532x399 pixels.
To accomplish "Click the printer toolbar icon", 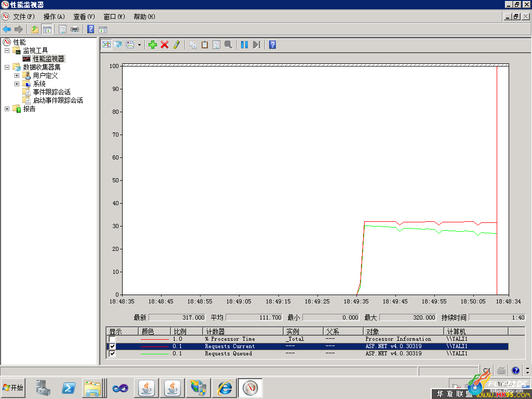I will pyautogui.click(x=75, y=30).
